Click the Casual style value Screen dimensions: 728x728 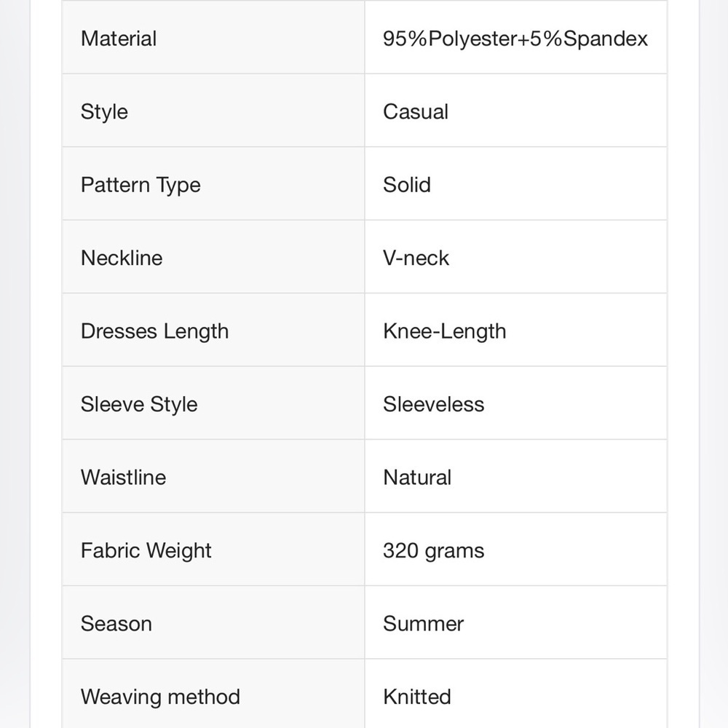[416, 112]
